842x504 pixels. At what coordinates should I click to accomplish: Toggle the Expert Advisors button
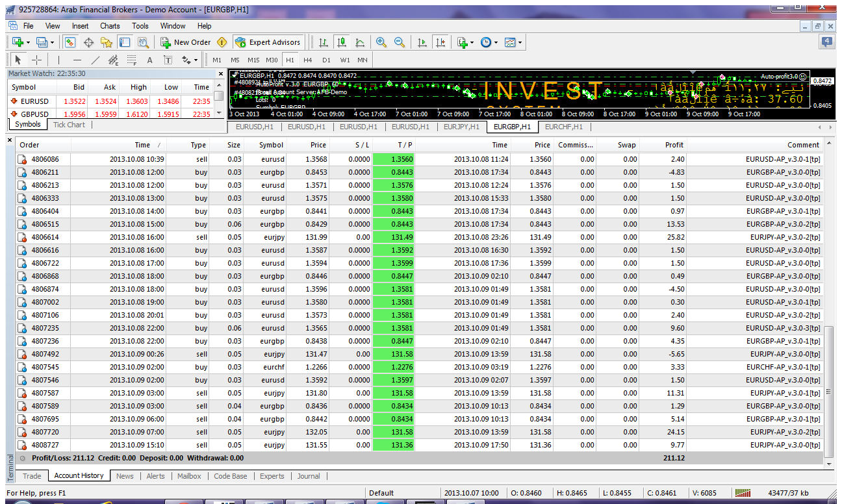[x=268, y=42]
